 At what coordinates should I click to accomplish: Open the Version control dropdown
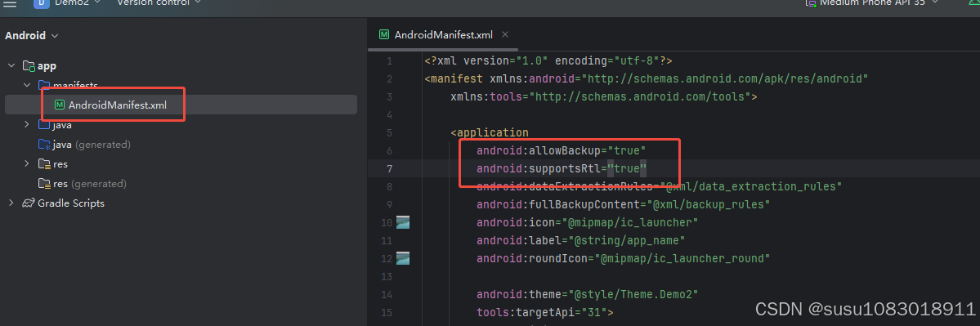pos(159,2)
